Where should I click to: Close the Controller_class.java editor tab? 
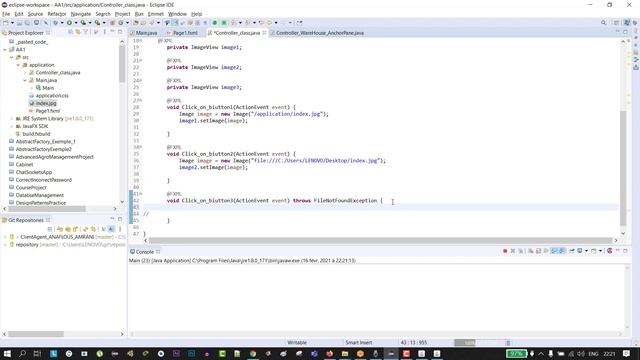click(x=264, y=33)
